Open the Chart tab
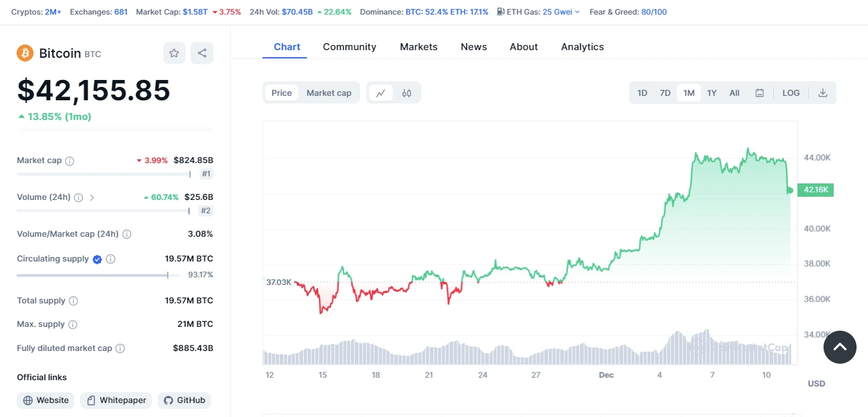This screenshot has height=417, width=868. click(x=287, y=47)
